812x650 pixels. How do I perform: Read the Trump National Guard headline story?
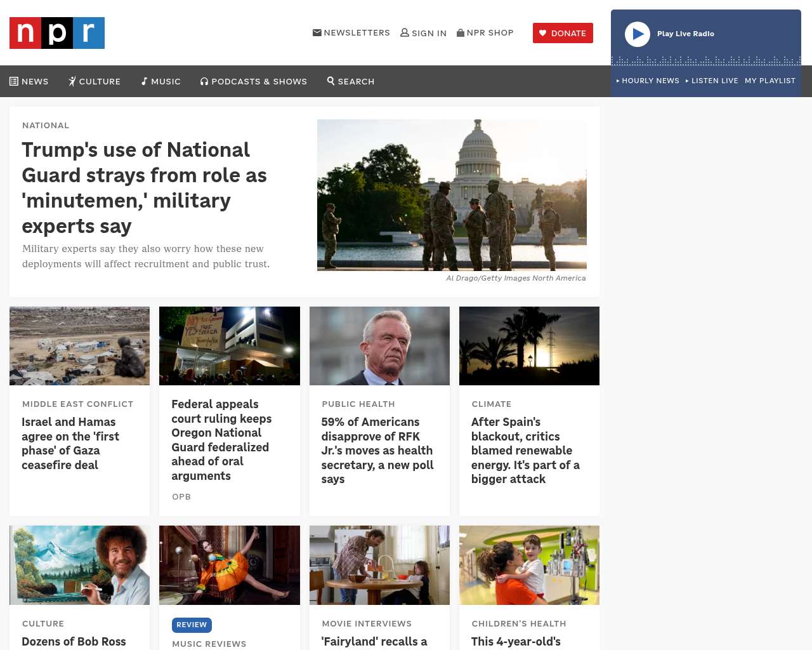coord(145,188)
